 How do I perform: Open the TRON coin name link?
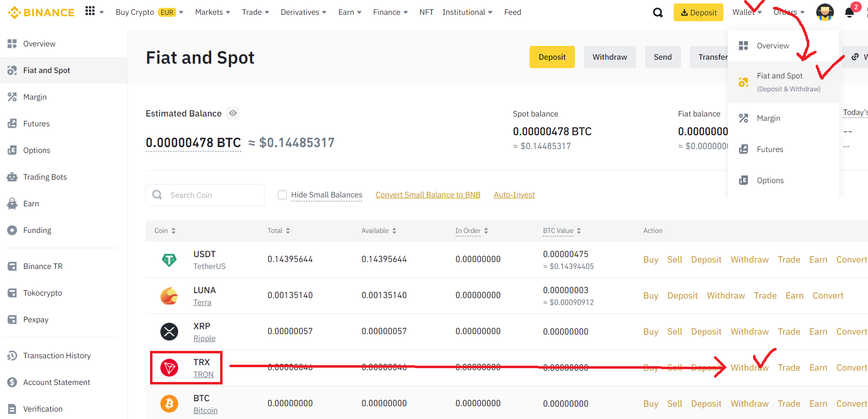[203, 375]
